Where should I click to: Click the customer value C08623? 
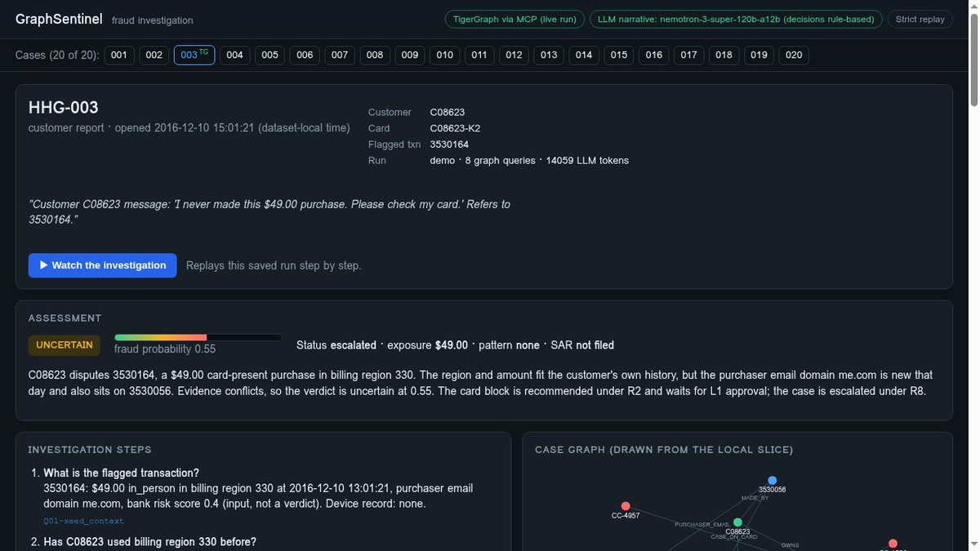coord(448,112)
